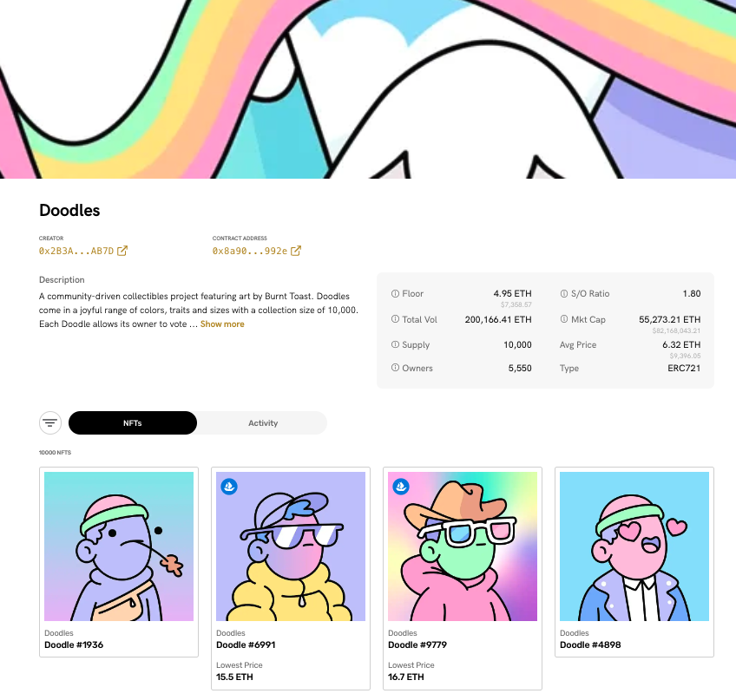Click the S/O Ratio info icon
The image size is (736, 700).
(564, 294)
